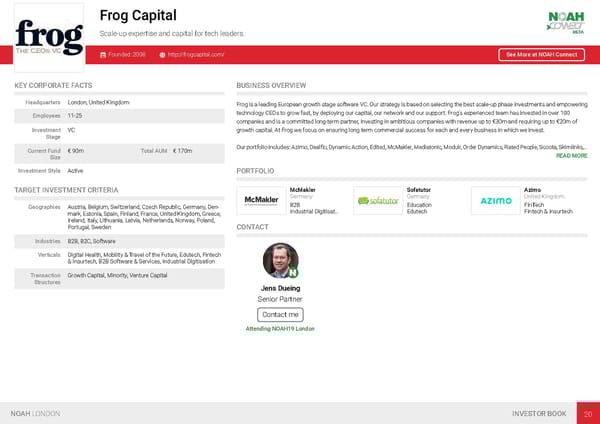Click the Contact me button

[x=280, y=314]
